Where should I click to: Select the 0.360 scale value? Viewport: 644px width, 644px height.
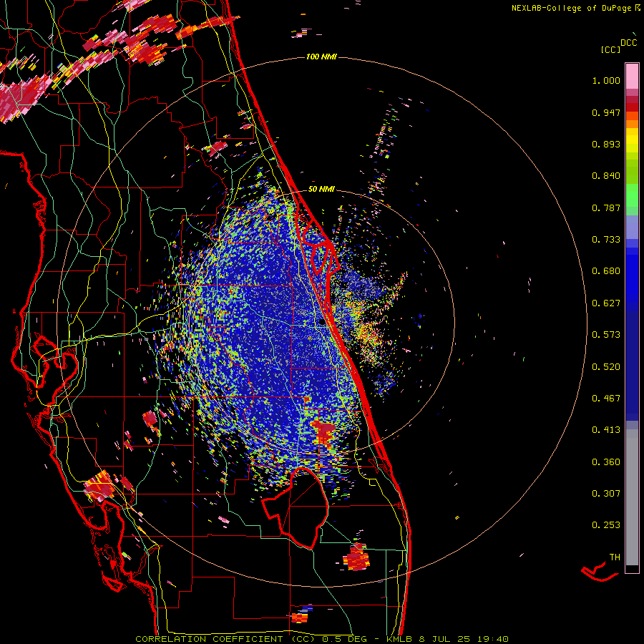click(x=606, y=462)
